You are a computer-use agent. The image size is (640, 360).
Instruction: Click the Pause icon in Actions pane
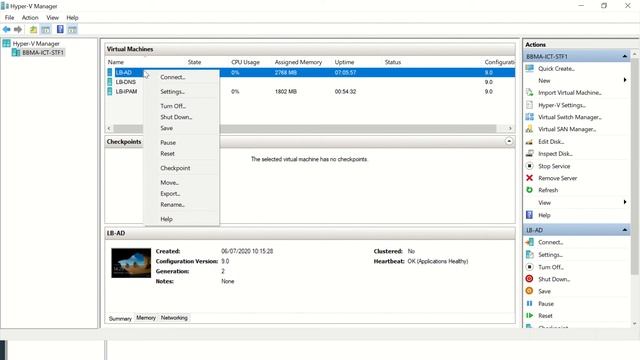pos(529,303)
